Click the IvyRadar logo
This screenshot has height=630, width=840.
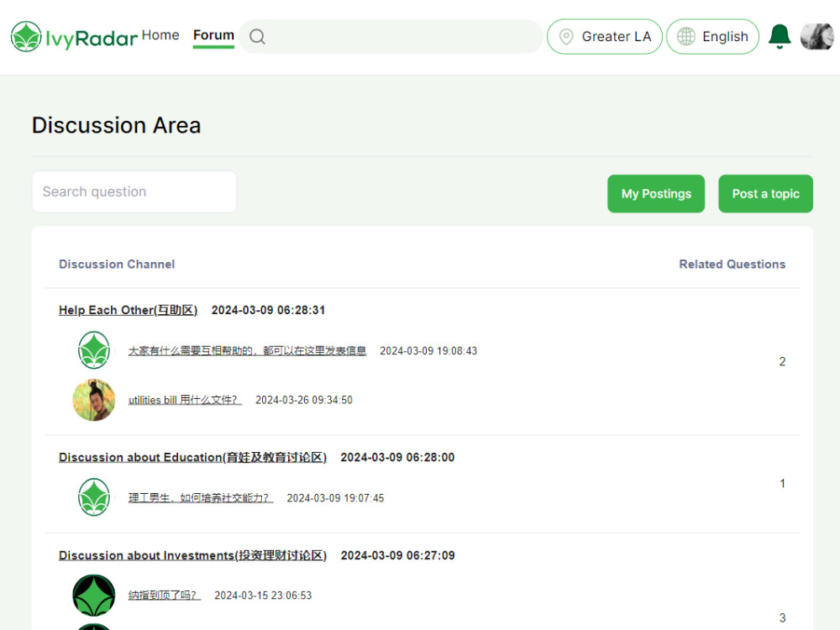[x=74, y=37]
